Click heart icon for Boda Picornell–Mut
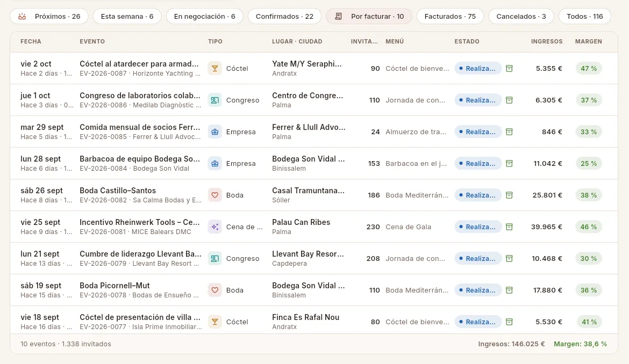The width and height of the screenshot is (629, 364). tap(215, 290)
